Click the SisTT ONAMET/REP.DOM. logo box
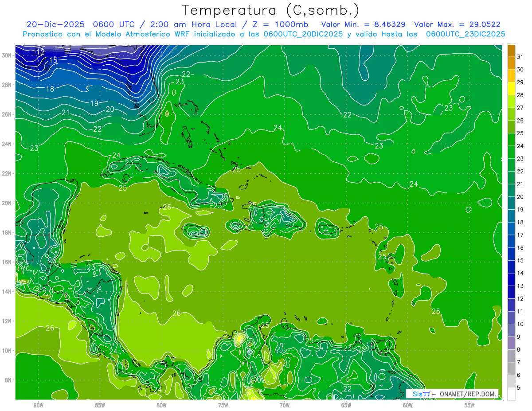Viewport: 532px width, 411px height. pyautogui.click(x=452, y=394)
